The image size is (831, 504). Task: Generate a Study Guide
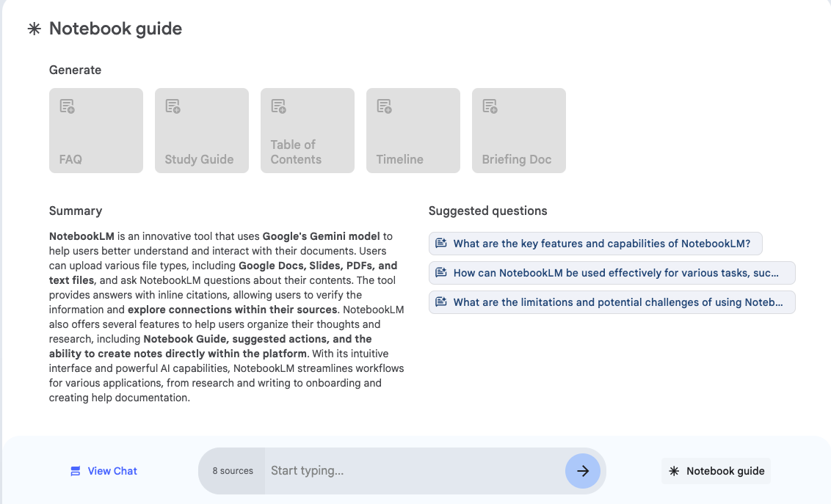coord(201,131)
